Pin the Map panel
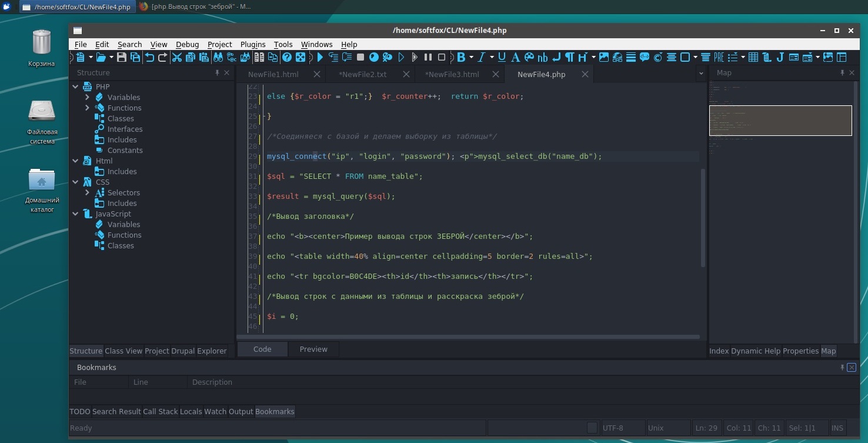This screenshot has width=868, height=443. pyautogui.click(x=842, y=73)
